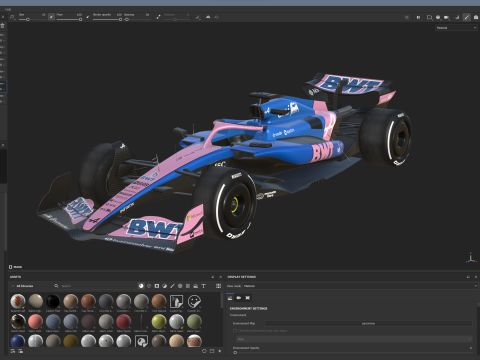Filter assets by smart materials

click(x=149, y=286)
